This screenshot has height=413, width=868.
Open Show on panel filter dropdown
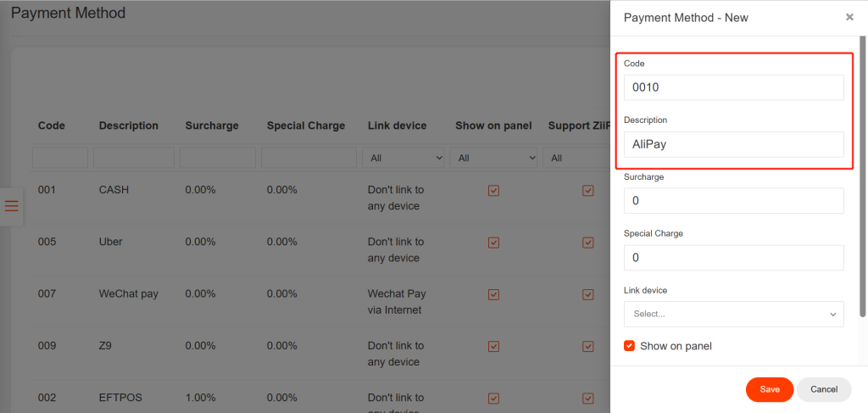coord(495,158)
